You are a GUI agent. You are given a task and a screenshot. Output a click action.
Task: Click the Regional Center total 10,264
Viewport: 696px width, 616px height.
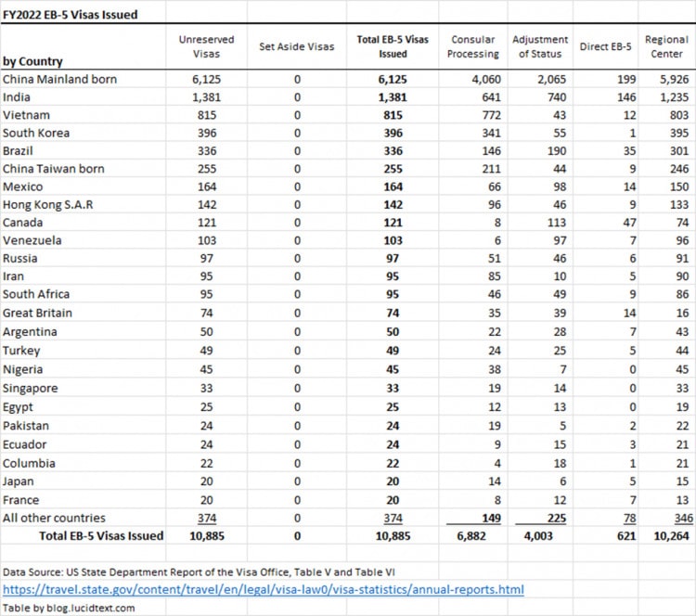coord(671,536)
